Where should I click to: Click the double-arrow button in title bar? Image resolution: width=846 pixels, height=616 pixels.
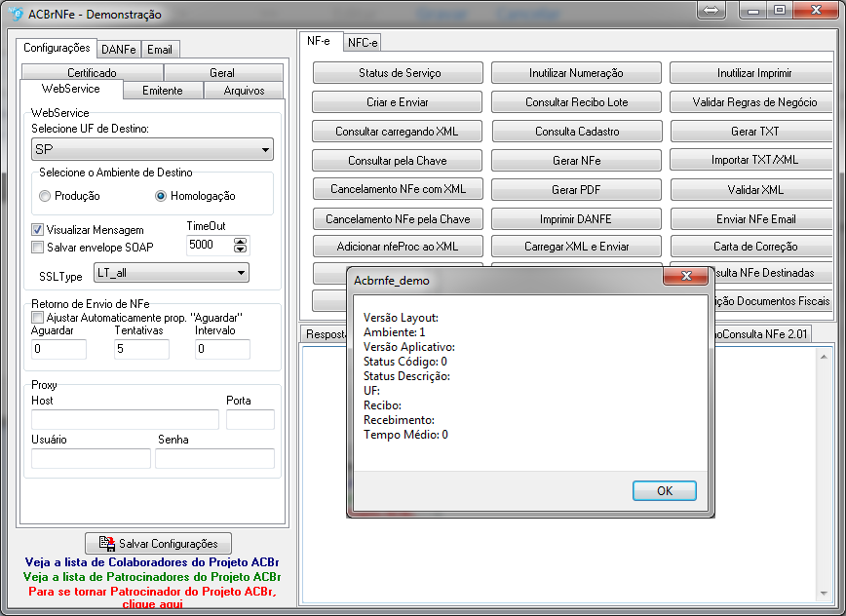point(711,11)
